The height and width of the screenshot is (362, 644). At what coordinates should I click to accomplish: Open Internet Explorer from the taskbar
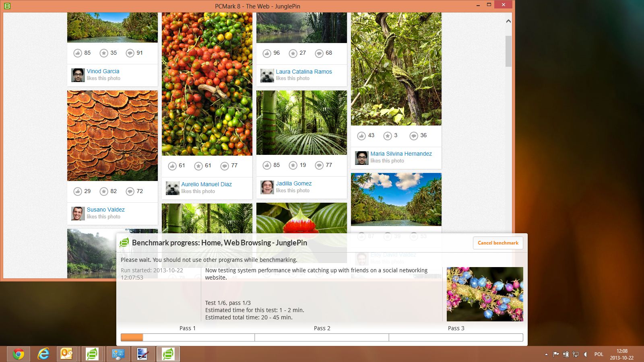pyautogui.click(x=43, y=354)
